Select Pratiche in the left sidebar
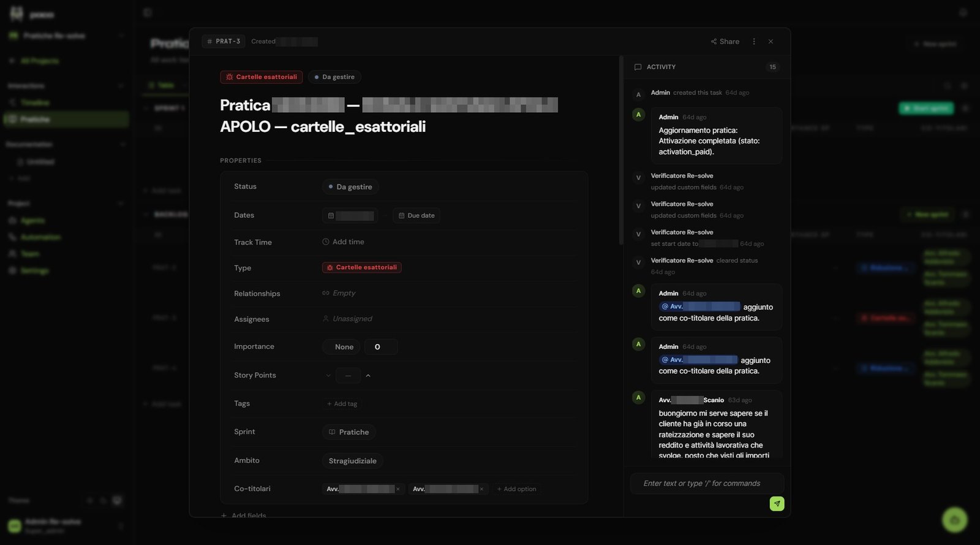Screen dimensions: 980x545 pos(66,120)
